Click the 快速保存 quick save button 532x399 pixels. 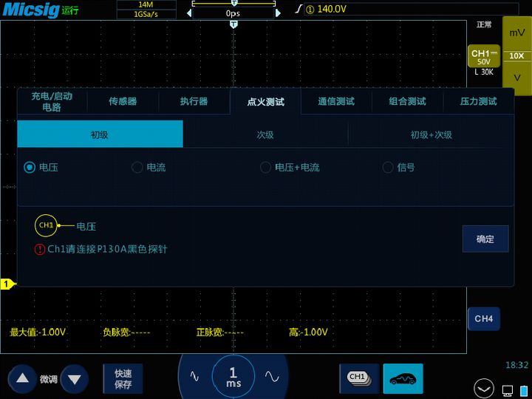pyautogui.click(x=123, y=378)
